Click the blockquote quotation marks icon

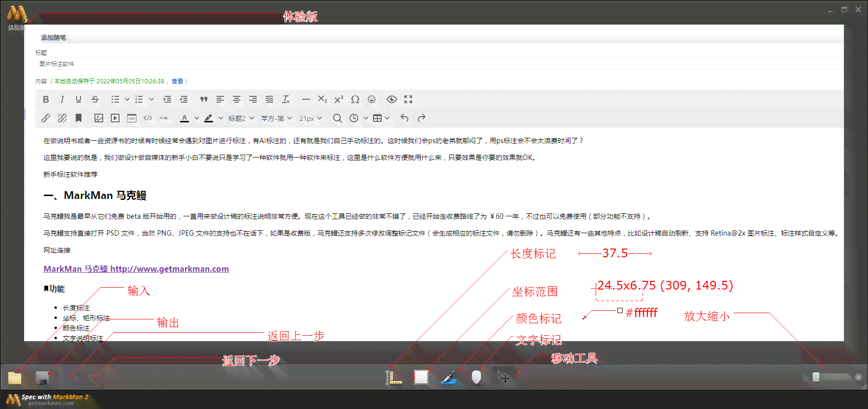pos(204,99)
